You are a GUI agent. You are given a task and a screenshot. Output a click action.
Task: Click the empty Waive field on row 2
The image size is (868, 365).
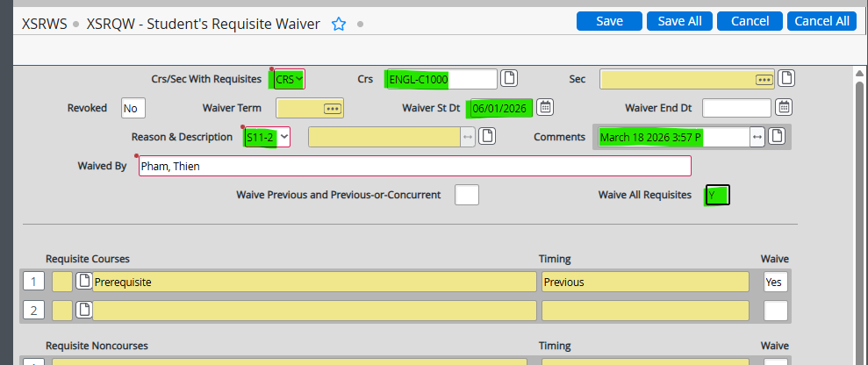[776, 311]
